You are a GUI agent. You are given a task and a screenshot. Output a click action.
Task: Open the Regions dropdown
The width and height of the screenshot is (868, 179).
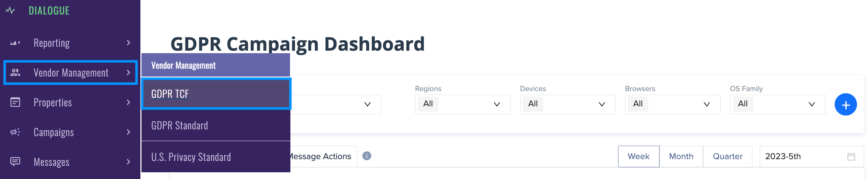coord(462,104)
